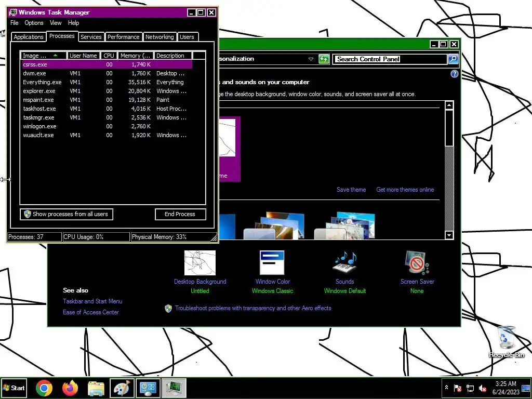Sort processes by Description column
The width and height of the screenshot is (532, 399).
(x=172, y=55)
